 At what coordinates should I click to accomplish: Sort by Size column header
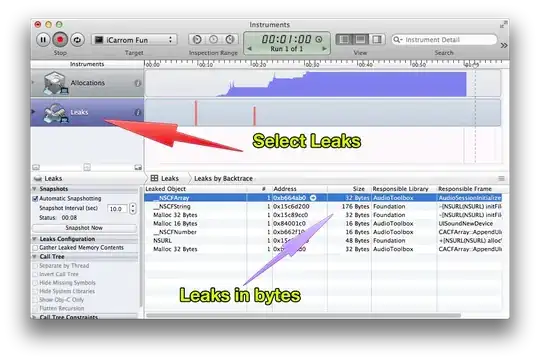tap(349, 189)
